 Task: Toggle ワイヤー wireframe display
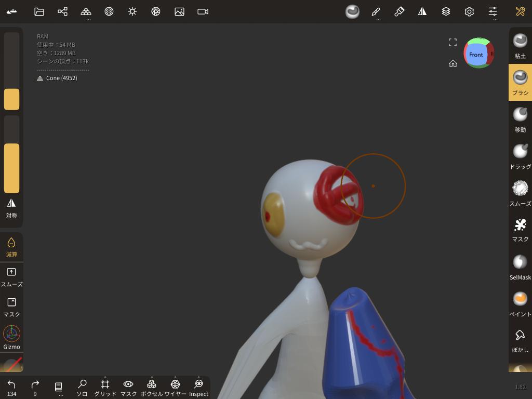(x=175, y=387)
